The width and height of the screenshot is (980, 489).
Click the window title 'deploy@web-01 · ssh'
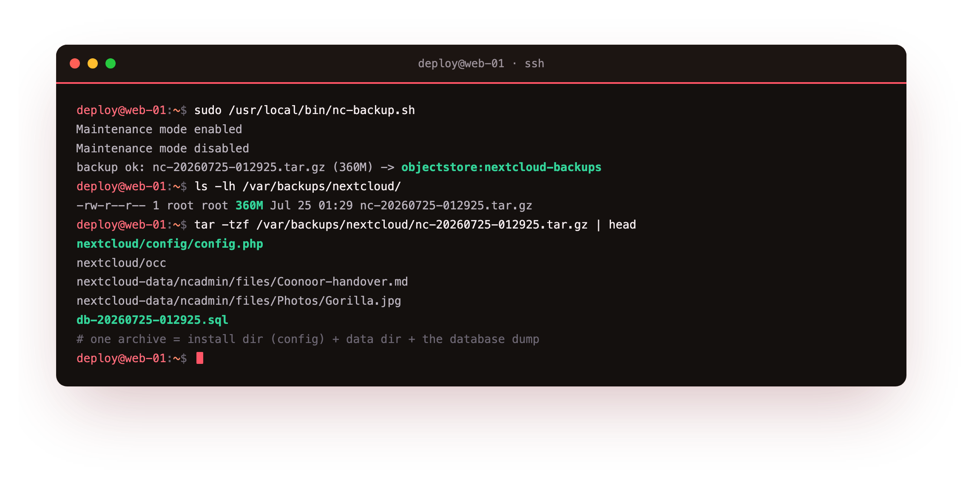481,63
